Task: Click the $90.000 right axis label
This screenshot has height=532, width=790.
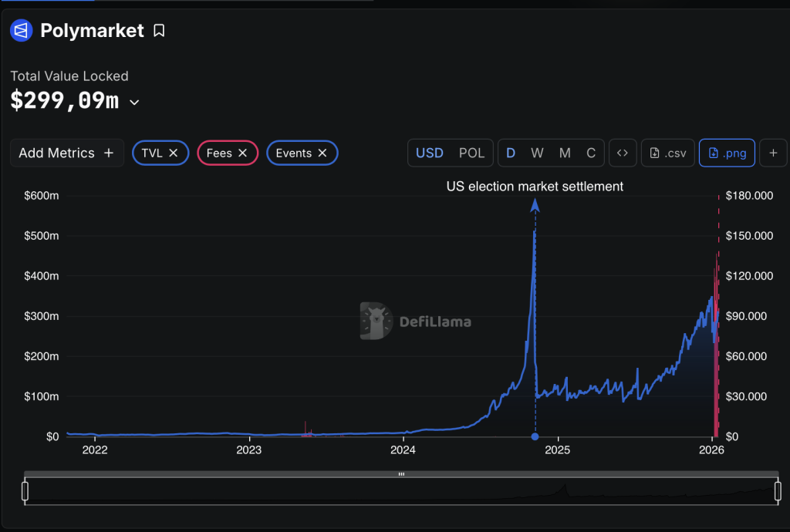Action: point(746,316)
